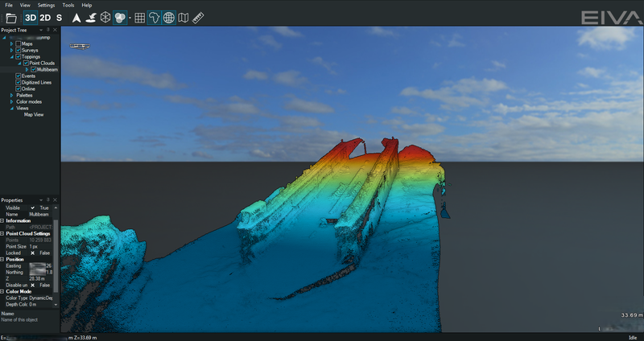Open dropdown arrow beside color circles icon
This screenshot has width=644, height=341.
[x=129, y=17]
